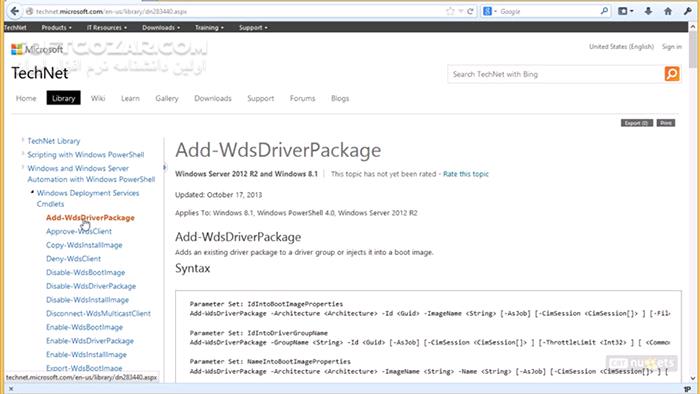700x394 pixels.
Task: Open the Products dropdown menu
Action: (56, 28)
